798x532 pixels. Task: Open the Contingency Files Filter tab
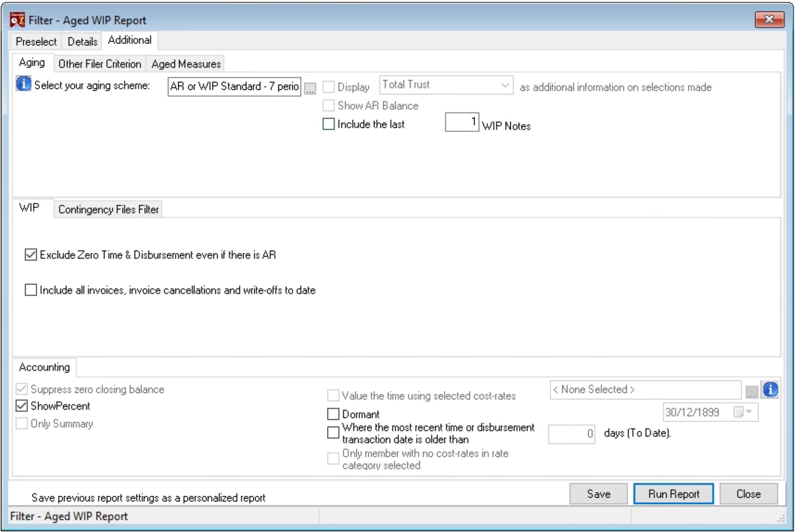click(x=109, y=210)
